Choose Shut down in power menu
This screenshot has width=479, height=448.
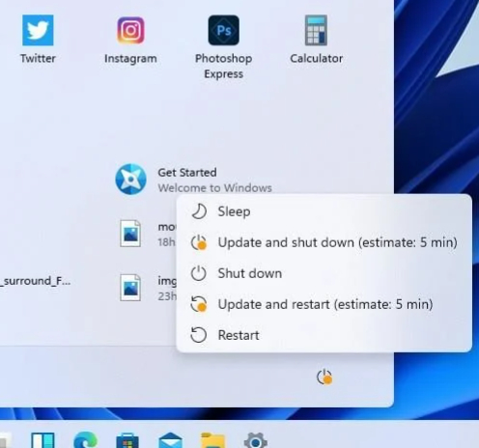tap(324, 273)
